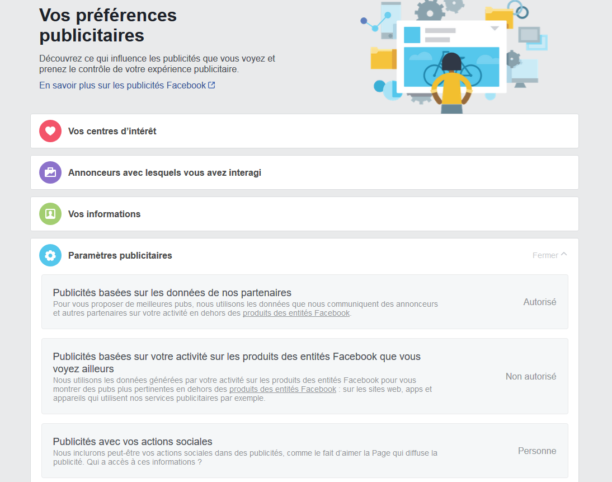Change the Non autorisé setting value
This screenshot has height=482, width=612.
coord(531,376)
